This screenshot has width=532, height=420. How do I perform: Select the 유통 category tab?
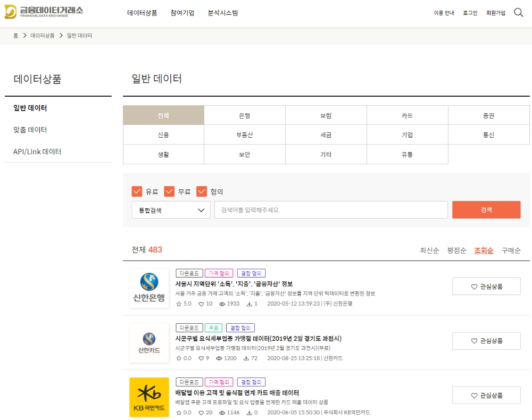point(407,155)
